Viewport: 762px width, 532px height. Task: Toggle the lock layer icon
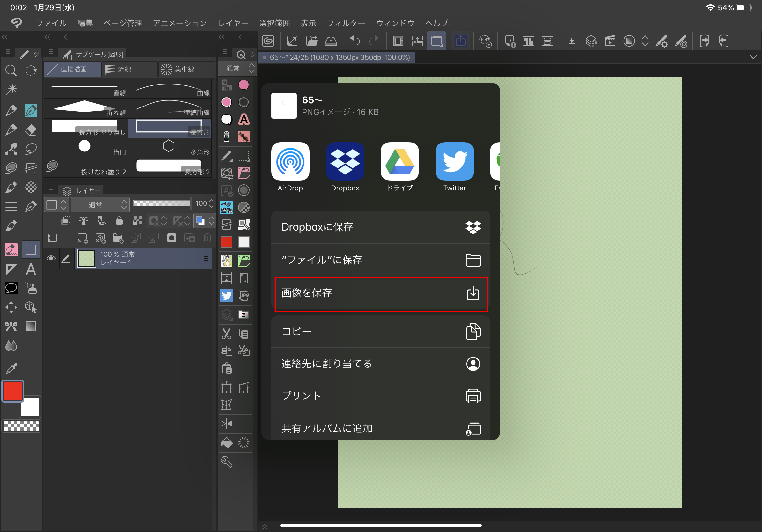click(119, 221)
